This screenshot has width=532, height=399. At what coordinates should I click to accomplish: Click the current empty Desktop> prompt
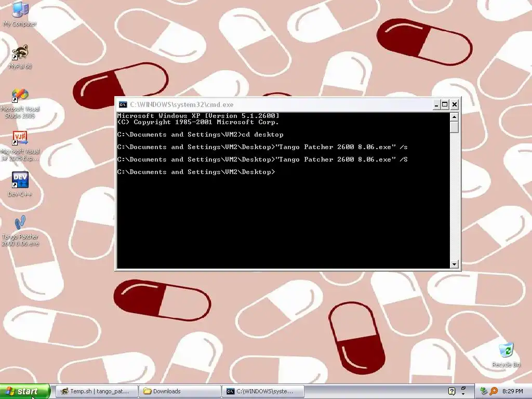tap(196, 172)
